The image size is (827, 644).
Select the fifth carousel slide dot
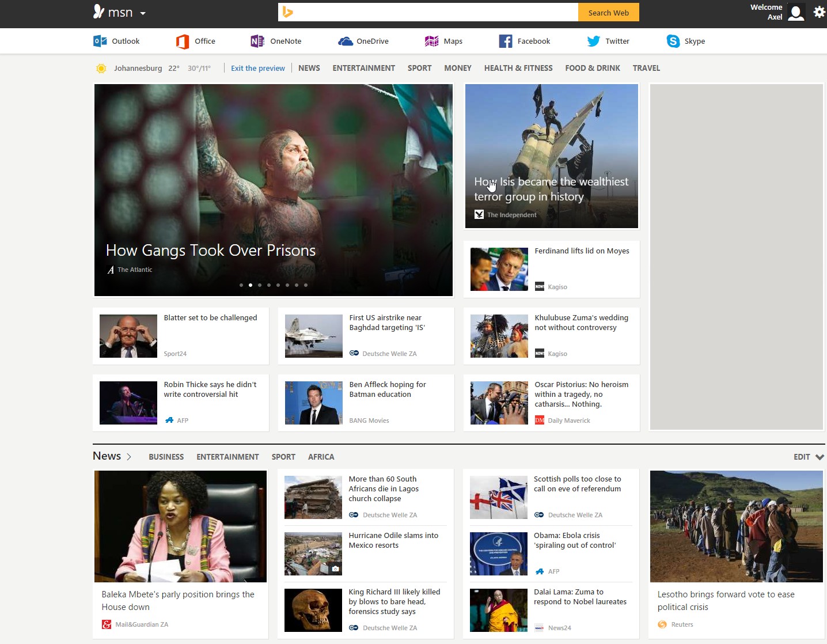(x=278, y=285)
